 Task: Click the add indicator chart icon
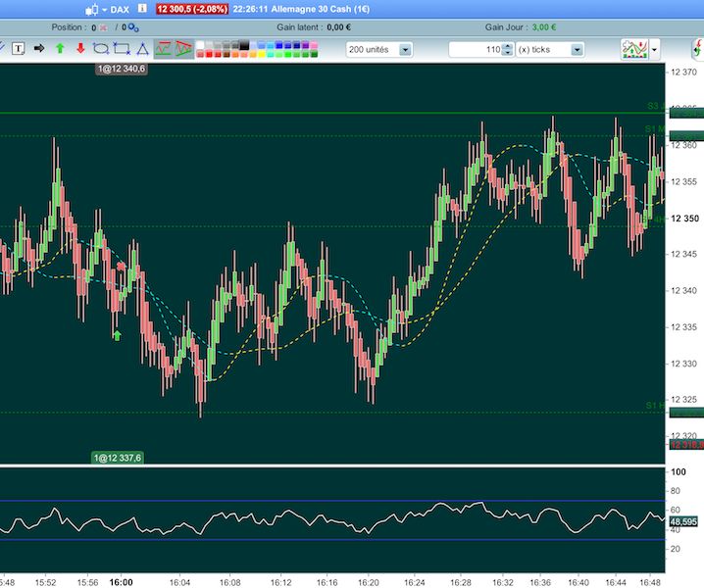634,49
